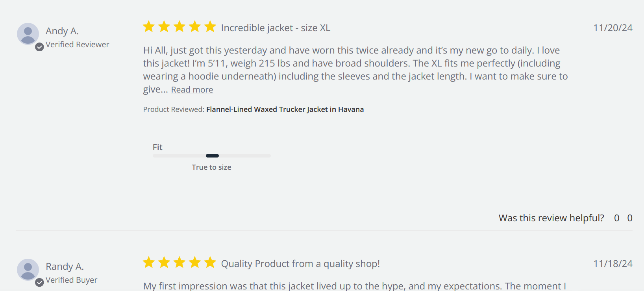The image size is (644, 291).
Task: Click the last vote count on Andy's review
Action: coord(630,218)
